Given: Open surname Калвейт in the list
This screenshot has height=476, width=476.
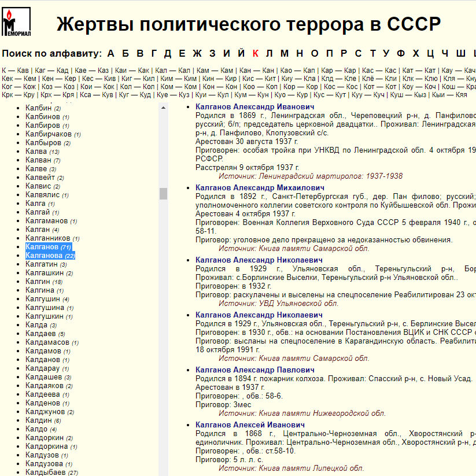Looking at the screenshot, I should pyautogui.click(x=40, y=178).
